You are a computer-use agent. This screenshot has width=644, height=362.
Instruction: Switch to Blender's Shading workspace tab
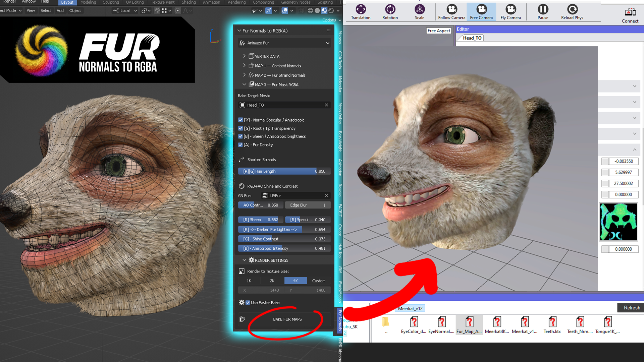[189, 2]
